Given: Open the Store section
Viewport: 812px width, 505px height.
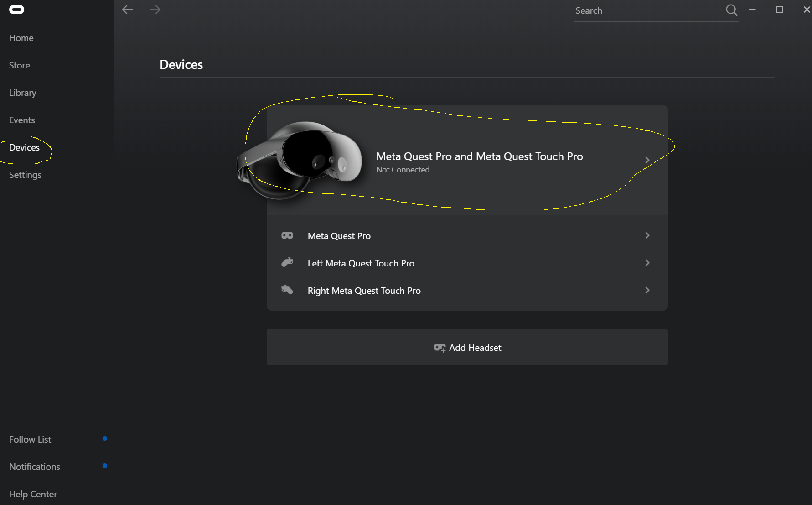Looking at the screenshot, I should (x=20, y=65).
